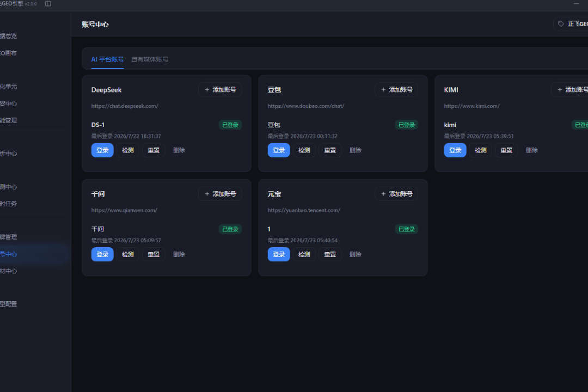Image resolution: width=588 pixels, height=392 pixels.
Task: Click 重置 in the 千问 card
Action: (154, 254)
